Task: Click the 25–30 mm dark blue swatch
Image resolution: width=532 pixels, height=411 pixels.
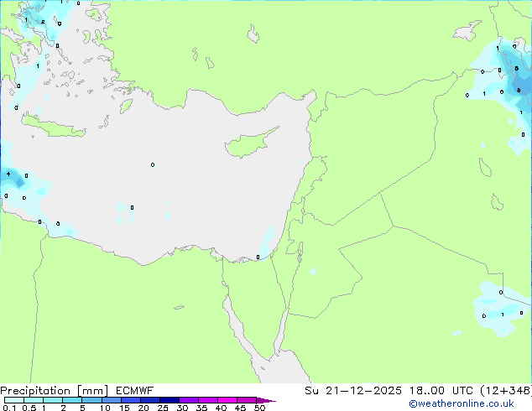Action: (170, 400)
